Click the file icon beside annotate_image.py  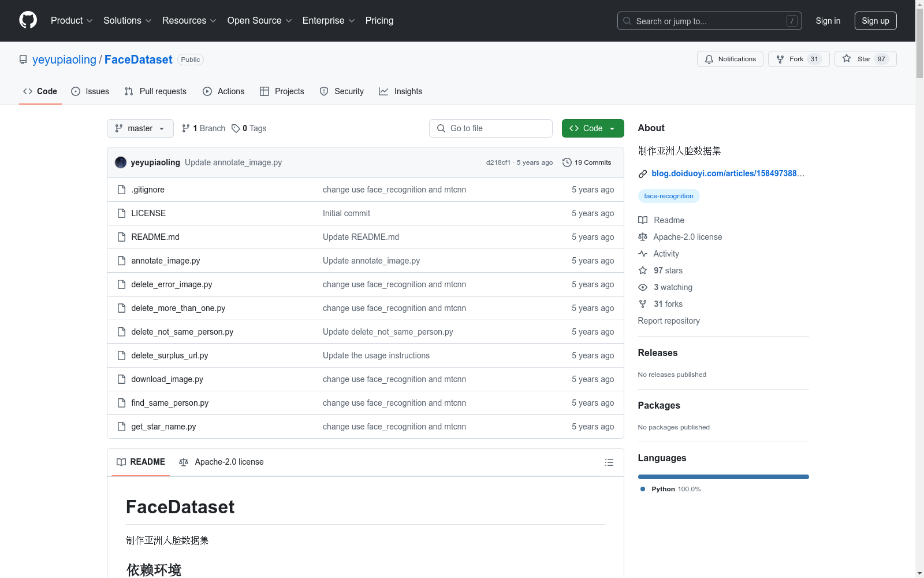click(x=121, y=261)
